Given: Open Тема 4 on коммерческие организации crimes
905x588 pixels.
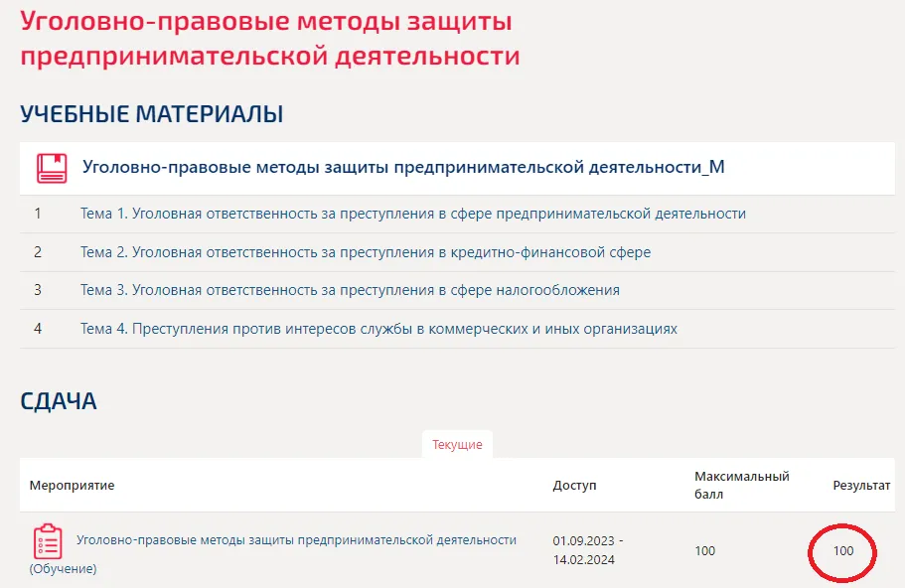Looking at the screenshot, I should click(x=378, y=329).
